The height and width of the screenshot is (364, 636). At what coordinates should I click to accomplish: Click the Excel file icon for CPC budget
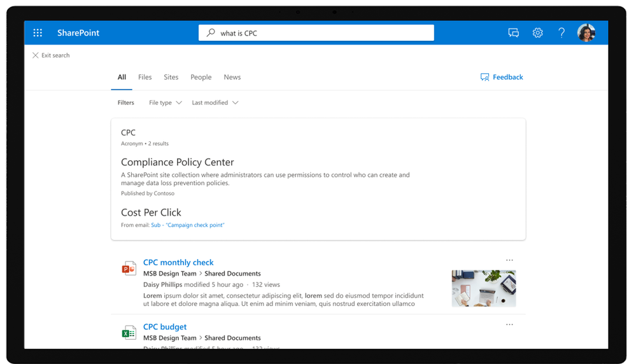point(129,333)
